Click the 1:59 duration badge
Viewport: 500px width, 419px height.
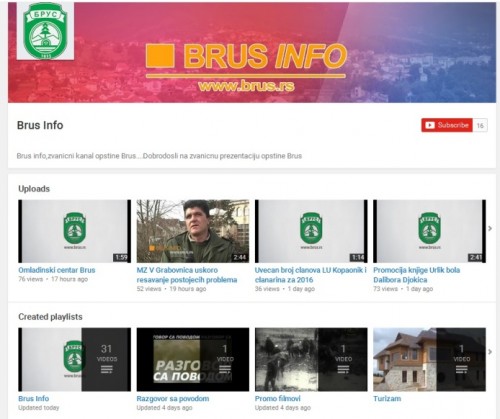[121, 257]
